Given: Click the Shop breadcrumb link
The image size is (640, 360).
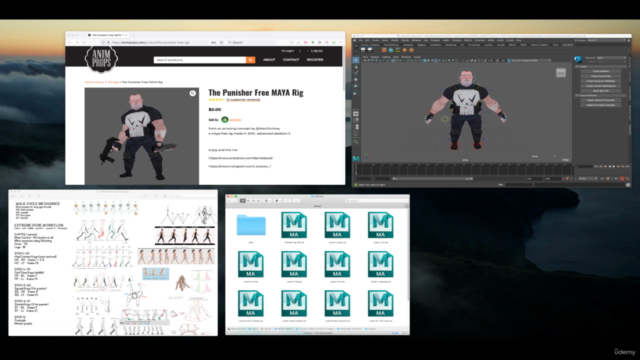Looking at the screenshot, I should (x=100, y=82).
